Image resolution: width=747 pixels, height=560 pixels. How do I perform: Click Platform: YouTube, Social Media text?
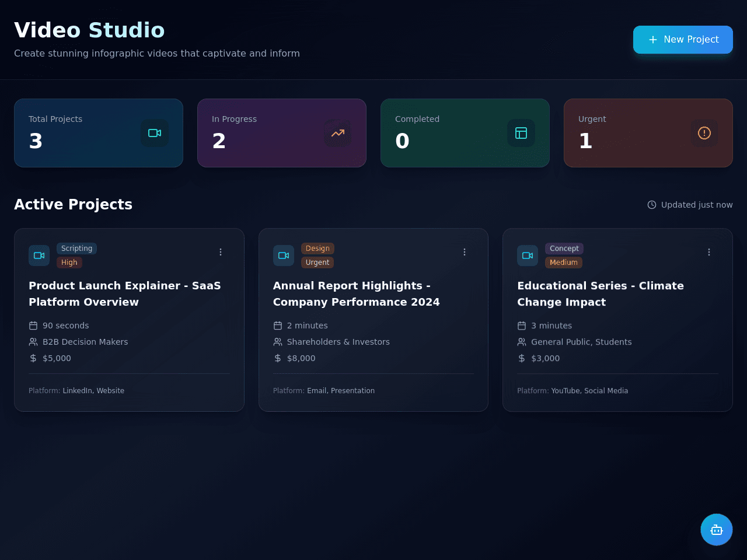click(x=573, y=391)
